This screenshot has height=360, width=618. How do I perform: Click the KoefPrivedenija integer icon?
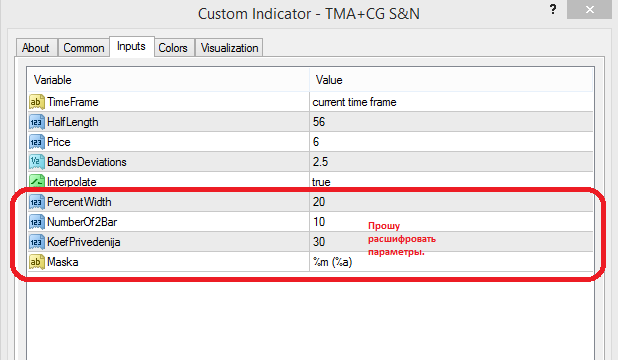coord(37,242)
